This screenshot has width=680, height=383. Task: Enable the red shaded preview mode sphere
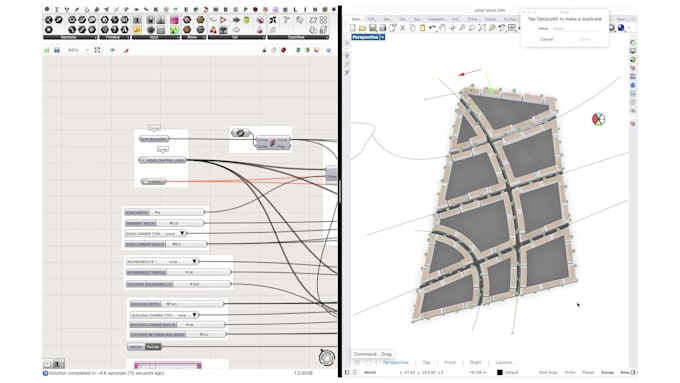283,50
